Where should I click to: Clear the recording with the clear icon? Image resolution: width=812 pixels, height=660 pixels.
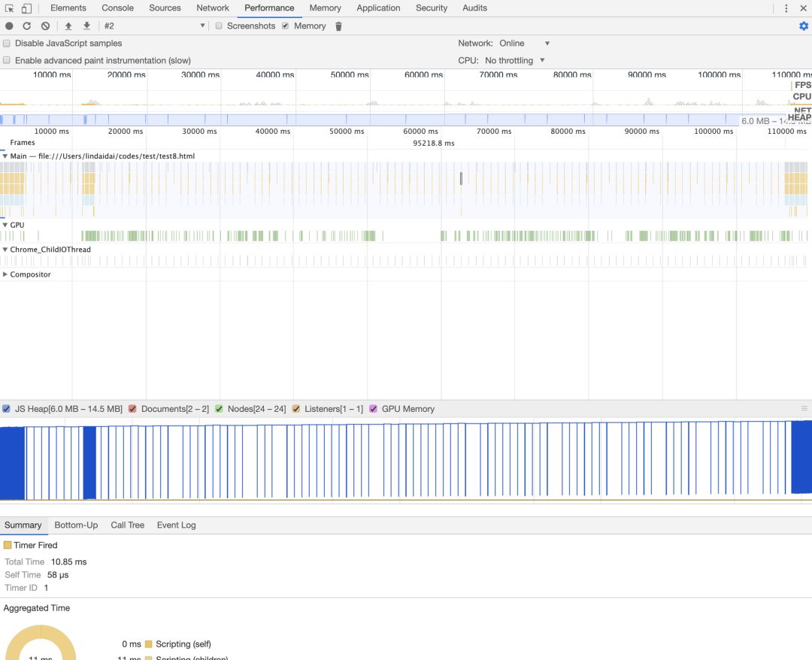(x=46, y=26)
